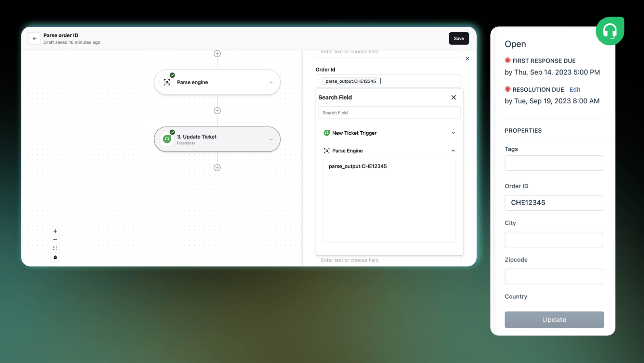Screen dimensions: 644x363
Task: Click into the Tags input field
Action: (553, 163)
